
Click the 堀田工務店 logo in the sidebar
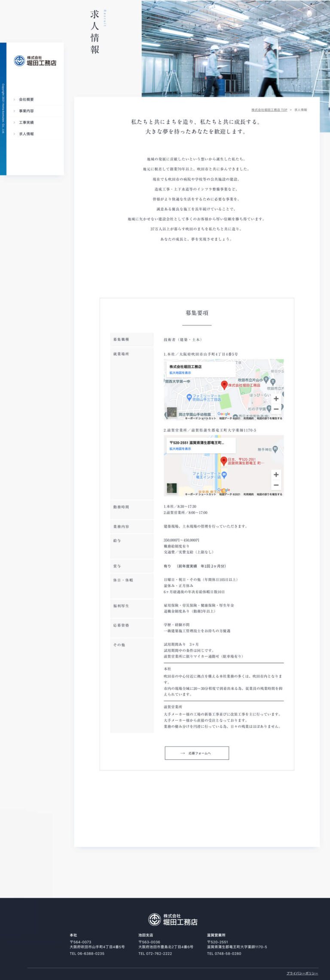click(x=35, y=61)
